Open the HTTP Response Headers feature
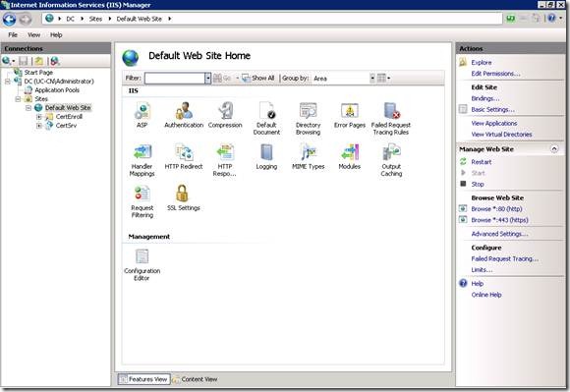This screenshot has width=570, height=392. point(225,160)
